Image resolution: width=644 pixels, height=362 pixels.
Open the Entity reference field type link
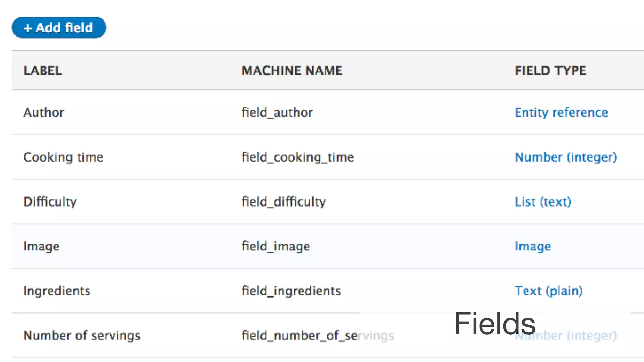coord(561,112)
